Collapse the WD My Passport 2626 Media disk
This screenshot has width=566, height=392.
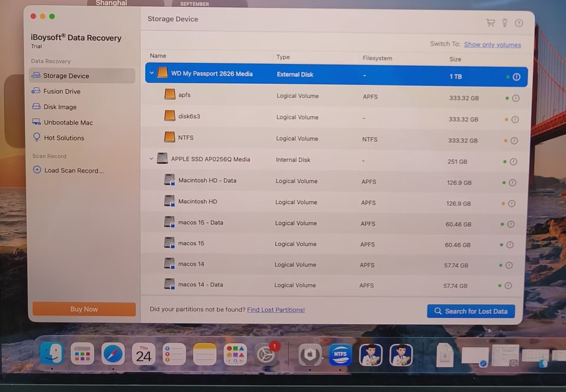point(152,73)
